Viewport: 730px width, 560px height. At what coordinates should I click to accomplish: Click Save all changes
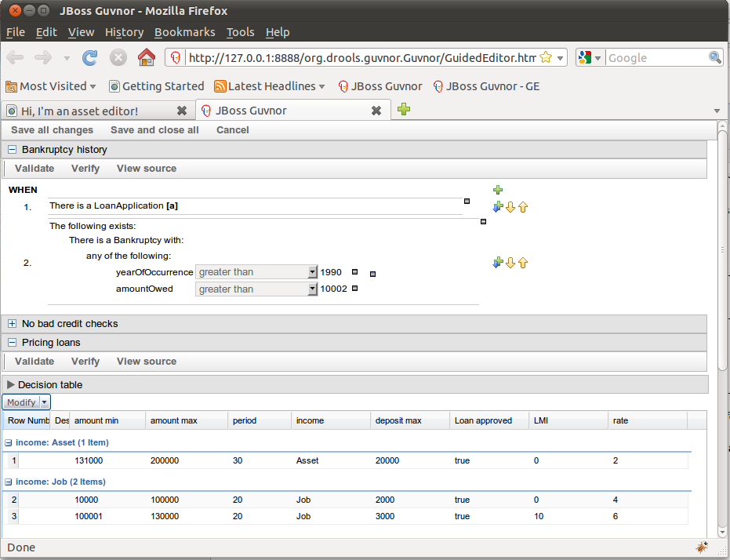[x=52, y=130]
